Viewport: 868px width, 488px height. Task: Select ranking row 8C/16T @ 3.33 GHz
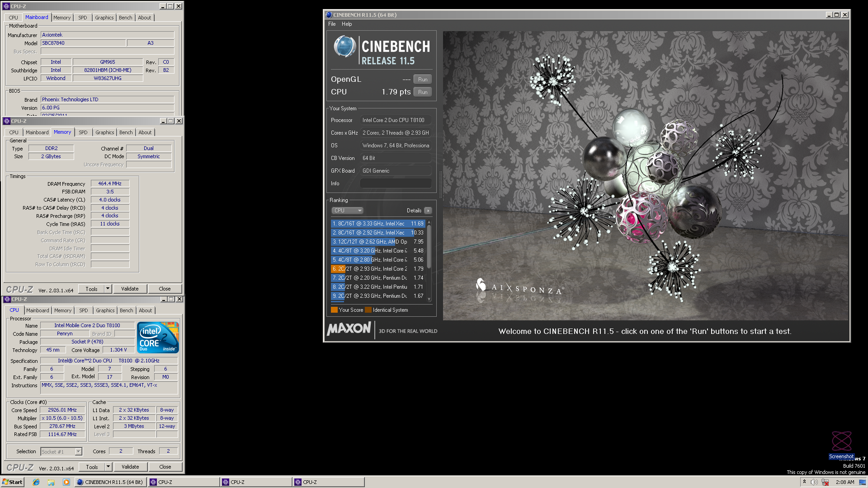coord(378,224)
